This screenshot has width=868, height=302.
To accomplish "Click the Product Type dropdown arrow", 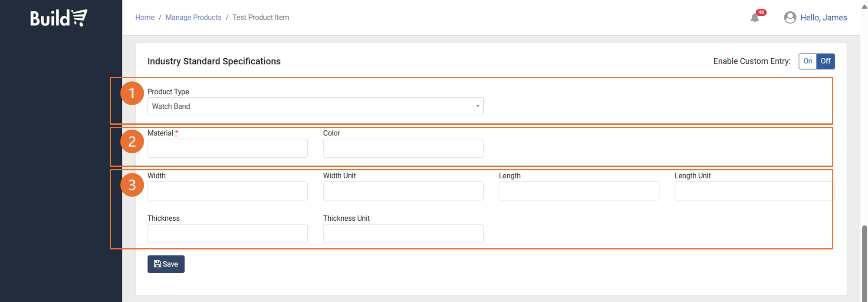I will point(477,106).
